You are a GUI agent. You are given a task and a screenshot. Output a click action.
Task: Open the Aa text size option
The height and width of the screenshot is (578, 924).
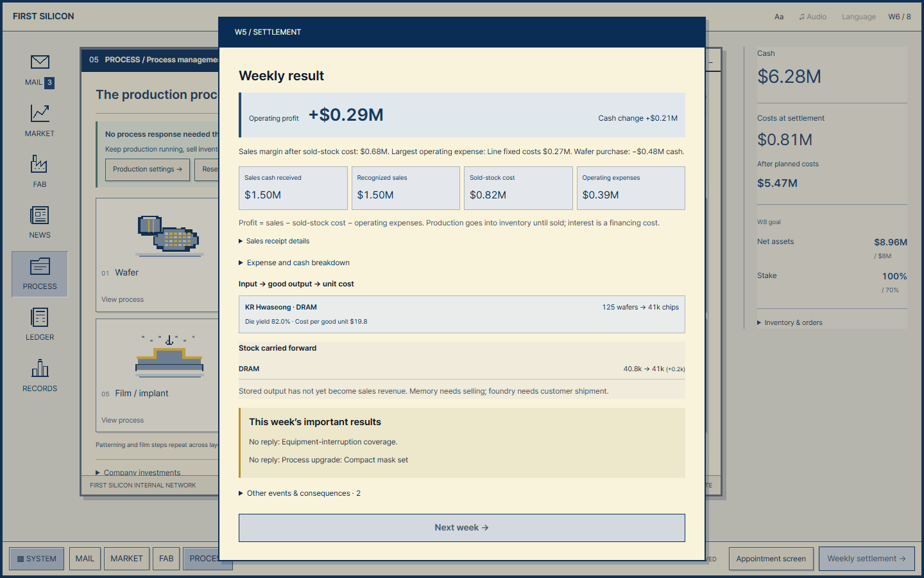pos(779,17)
